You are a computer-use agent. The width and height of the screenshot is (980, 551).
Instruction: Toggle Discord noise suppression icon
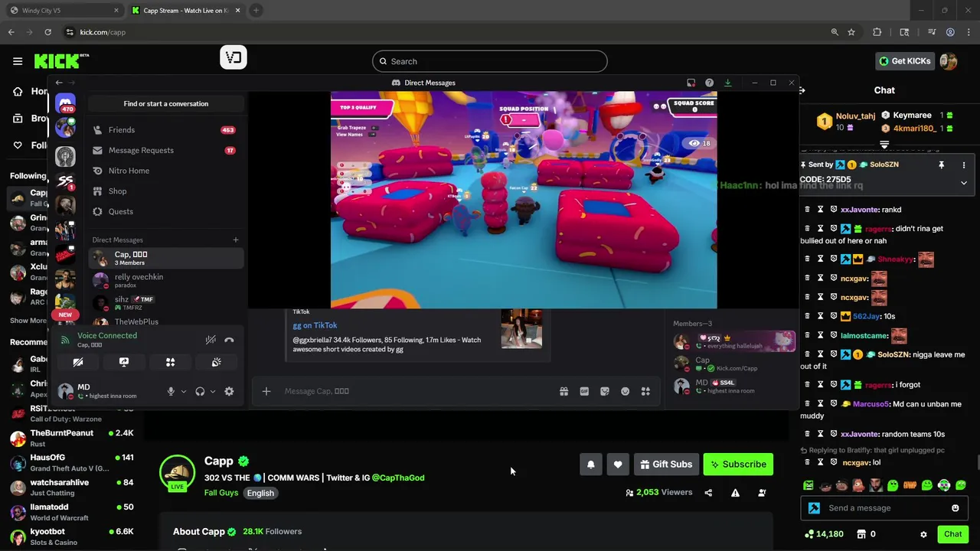pos(211,340)
